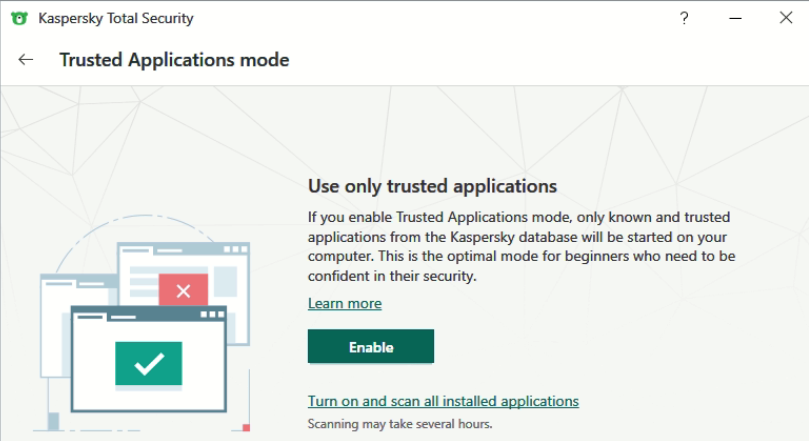Click the Scanning may take several hours note

pos(400,423)
